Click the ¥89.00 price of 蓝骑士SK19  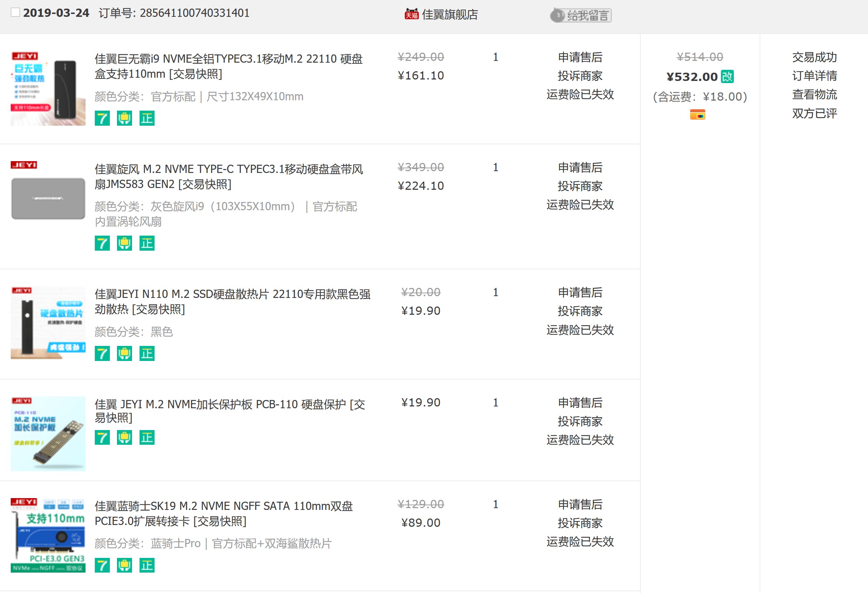click(421, 523)
